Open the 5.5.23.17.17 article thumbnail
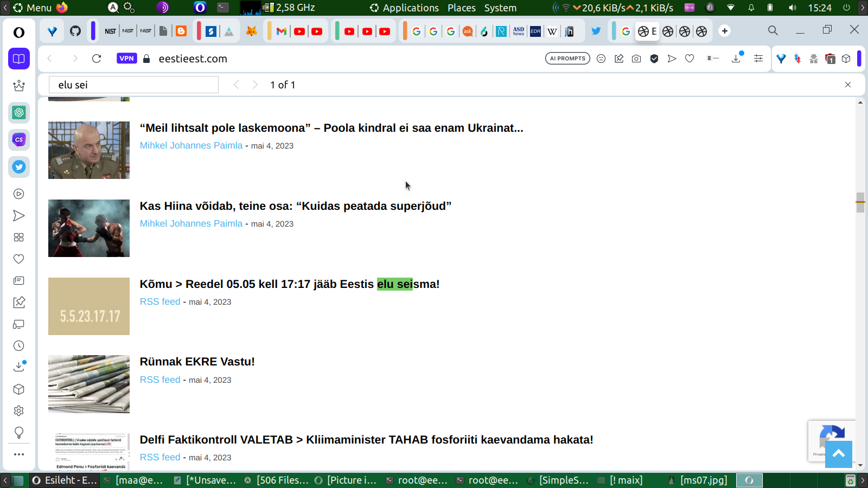 pyautogui.click(x=89, y=306)
